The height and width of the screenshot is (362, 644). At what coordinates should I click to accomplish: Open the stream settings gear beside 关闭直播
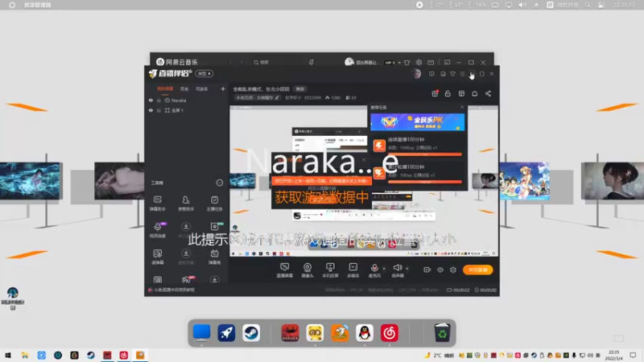tap(453, 269)
